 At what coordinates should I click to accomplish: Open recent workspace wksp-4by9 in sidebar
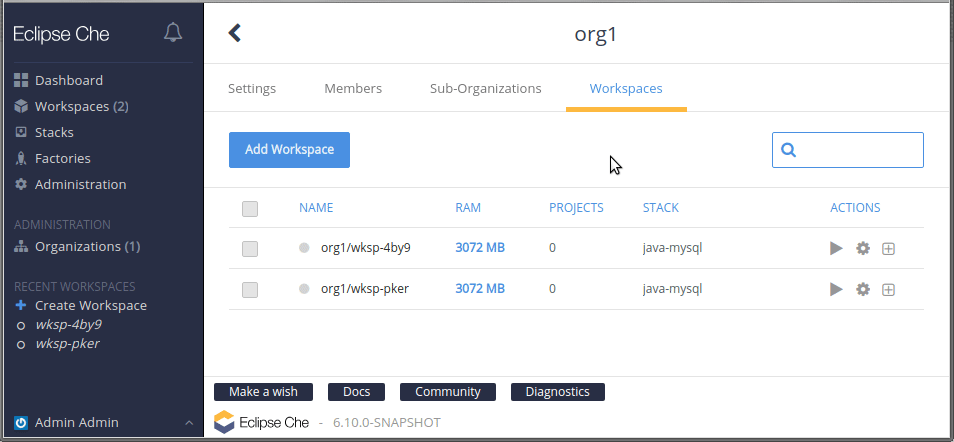68,324
